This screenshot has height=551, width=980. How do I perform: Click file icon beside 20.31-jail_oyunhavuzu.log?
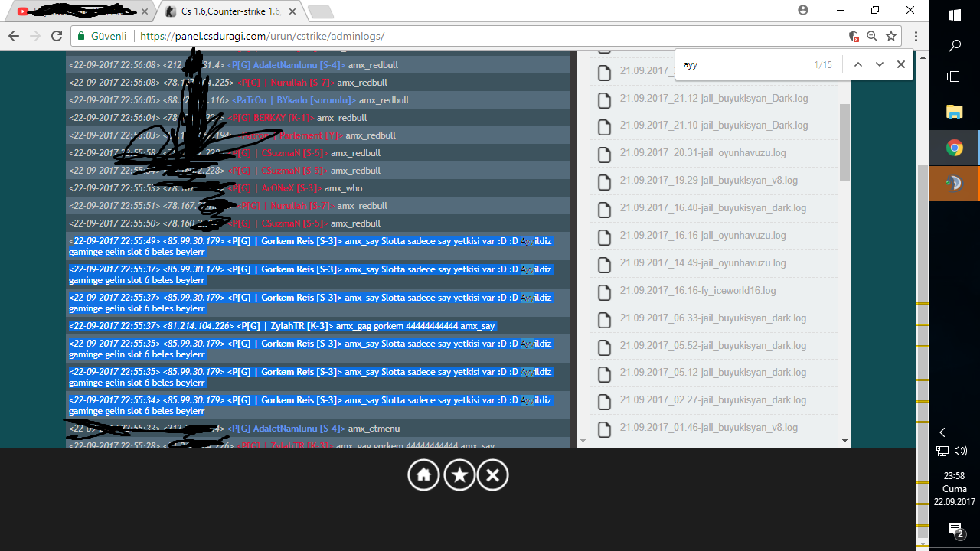[x=604, y=155]
